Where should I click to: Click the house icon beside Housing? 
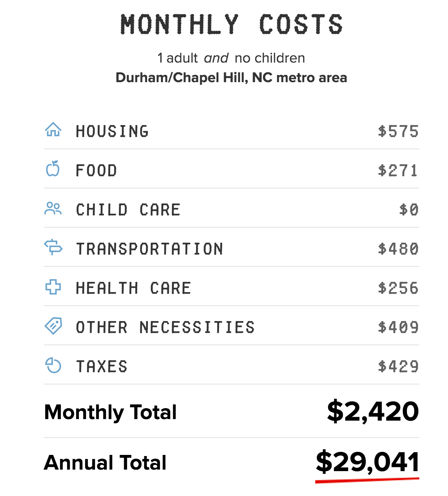click(x=53, y=130)
